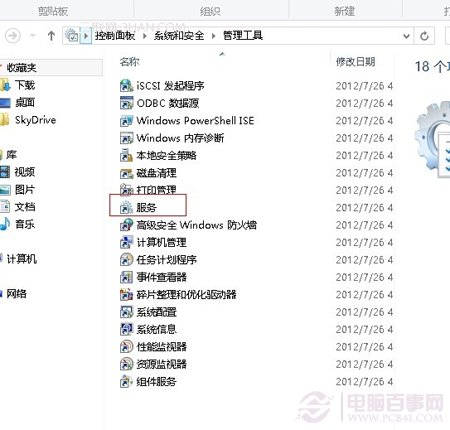This screenshot has height=430, width=450.
Task: Expand the chevron after 系统和安全 breadcrumb
Action: 213,36
